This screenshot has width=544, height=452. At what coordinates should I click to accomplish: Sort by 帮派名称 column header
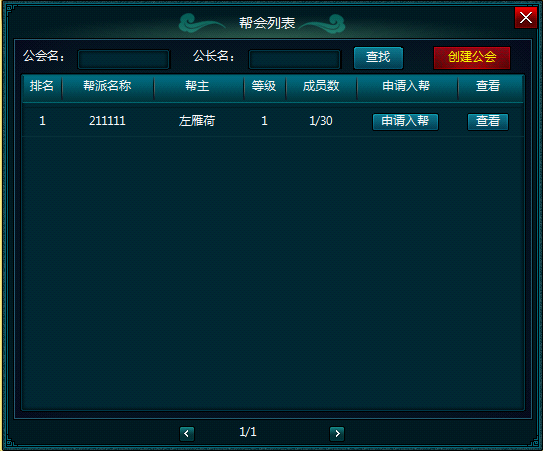tap(108, 86)
